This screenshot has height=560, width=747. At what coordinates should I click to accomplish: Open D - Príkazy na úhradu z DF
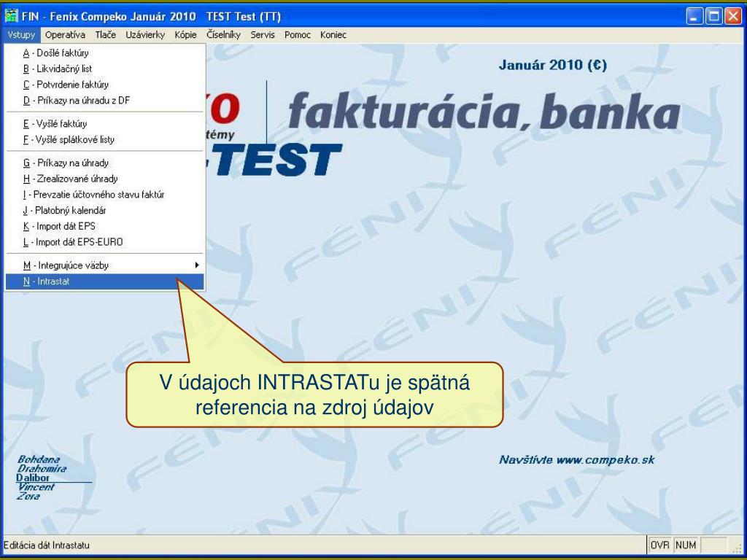point(105,100)
